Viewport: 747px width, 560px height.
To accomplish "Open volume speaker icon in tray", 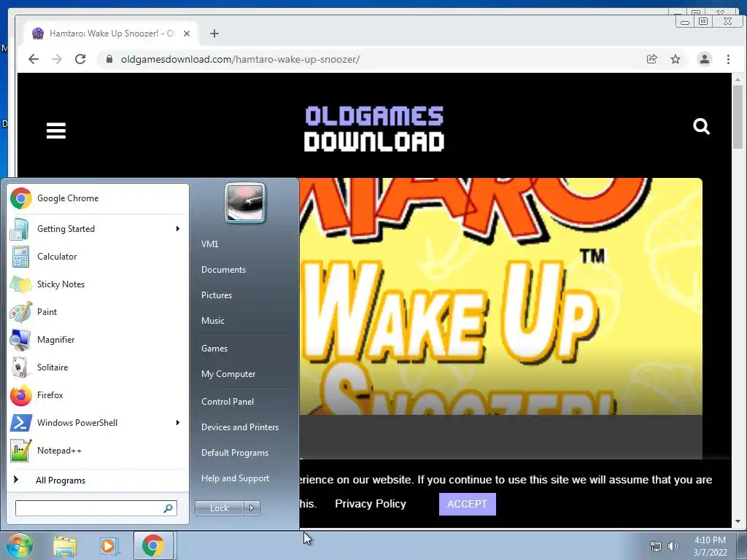I will click(673, 546).
